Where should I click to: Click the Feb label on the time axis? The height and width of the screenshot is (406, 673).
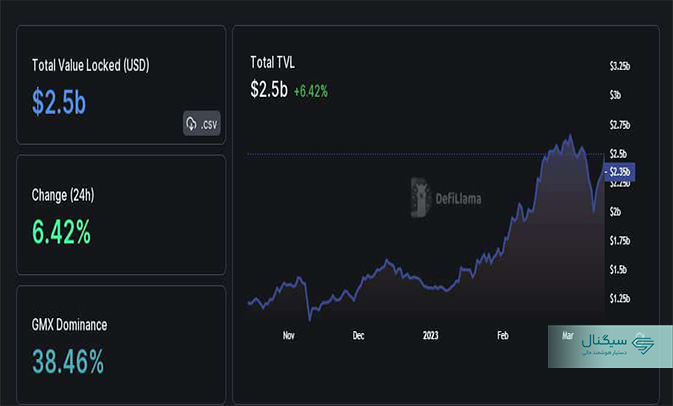click(503, 336)
